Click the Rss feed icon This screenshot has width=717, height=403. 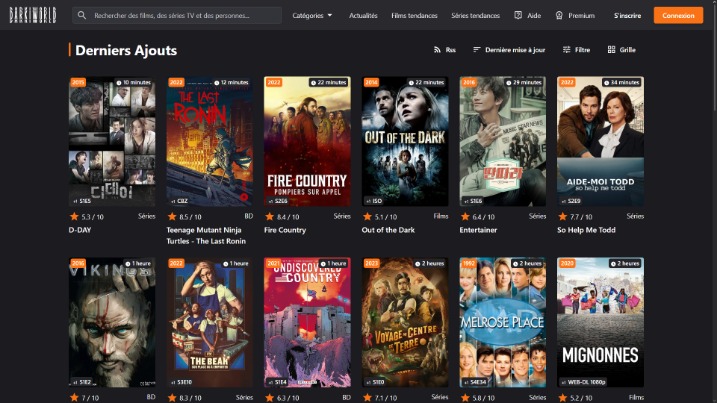(x=437, y=49)
